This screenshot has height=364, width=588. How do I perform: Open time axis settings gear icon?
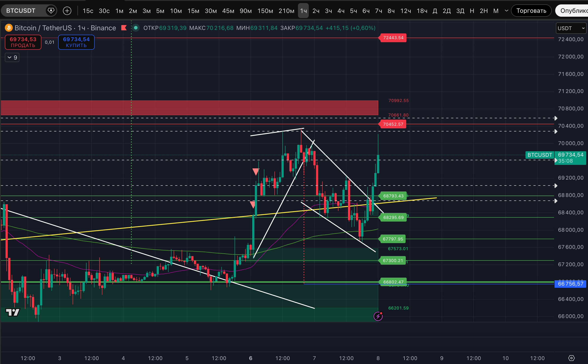click(571, 358)
